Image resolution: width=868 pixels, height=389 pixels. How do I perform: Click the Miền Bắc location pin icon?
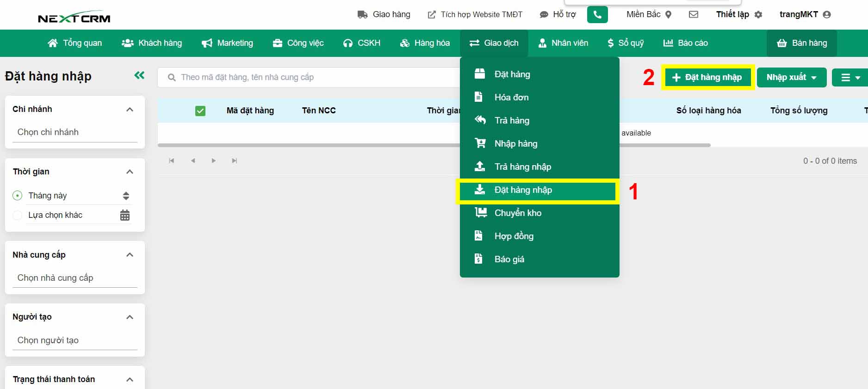pyautogui.click(x=668, y=15)
